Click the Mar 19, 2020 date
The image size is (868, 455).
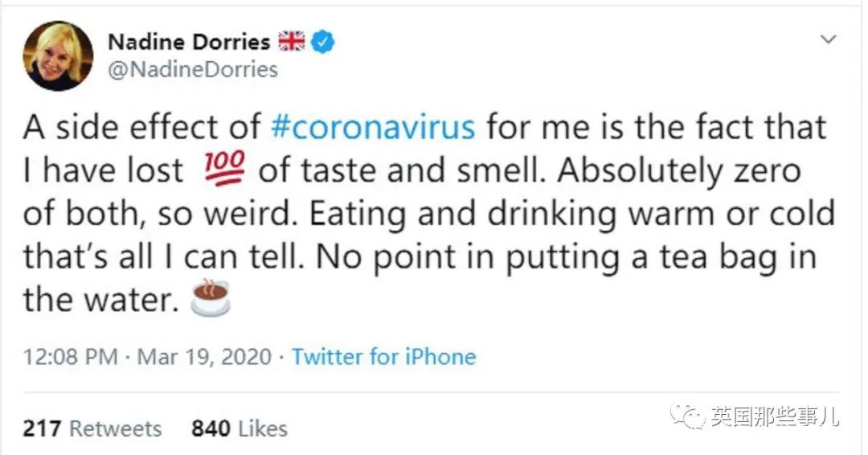(204, 356)
